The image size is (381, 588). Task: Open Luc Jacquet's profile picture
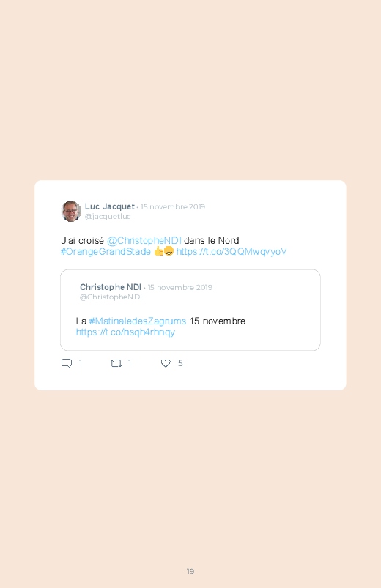tap(71, 212)
